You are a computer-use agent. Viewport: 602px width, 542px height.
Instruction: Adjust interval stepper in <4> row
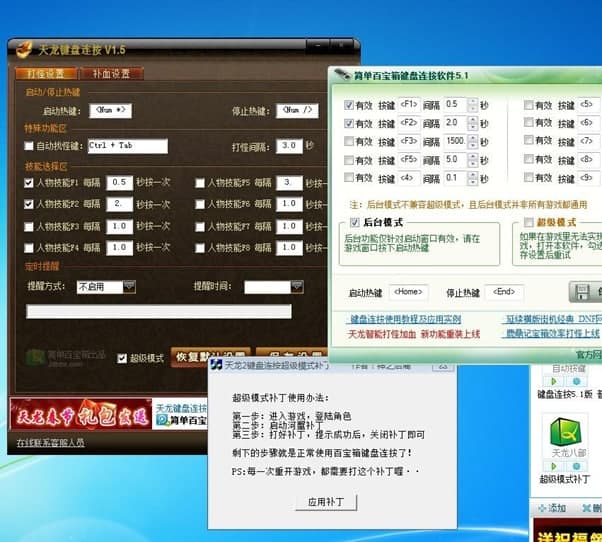click(x=473, y=178)
